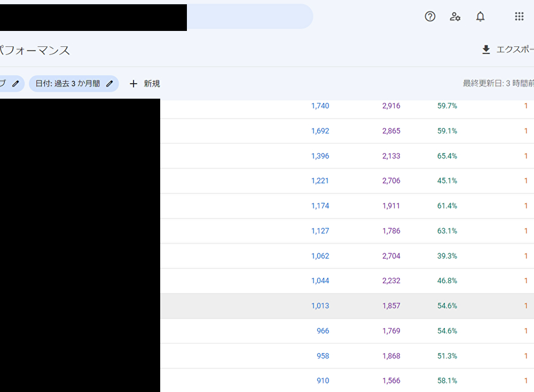Click the 958 clicks link

[x=322, y=356]
